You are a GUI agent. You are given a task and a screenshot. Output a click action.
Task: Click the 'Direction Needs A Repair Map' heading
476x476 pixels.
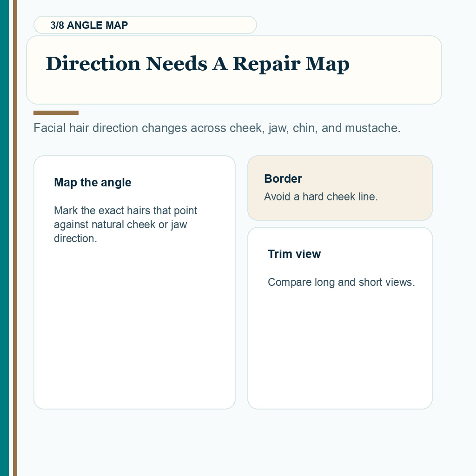point(198,64)
